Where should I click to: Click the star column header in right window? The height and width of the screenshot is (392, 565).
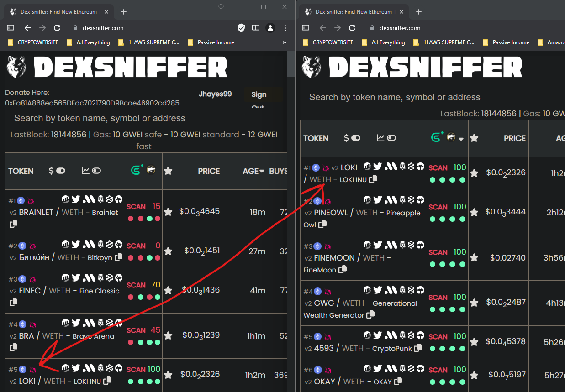point(474,138)
